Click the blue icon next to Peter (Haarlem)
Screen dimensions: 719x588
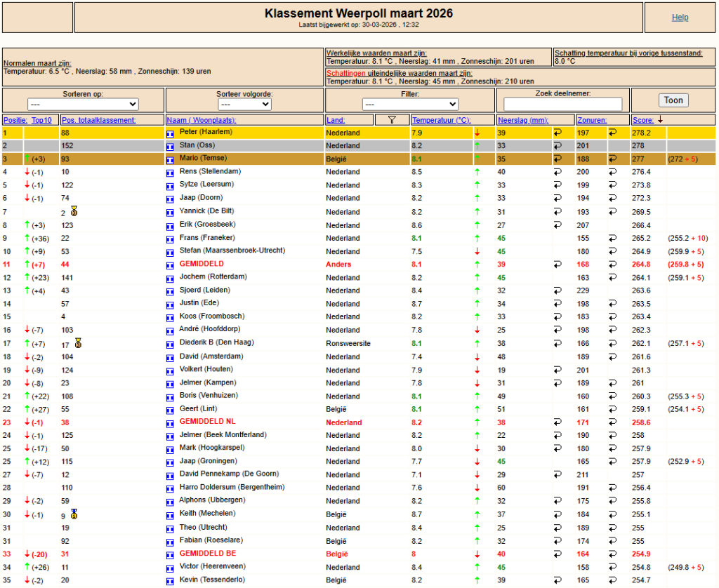170,133
